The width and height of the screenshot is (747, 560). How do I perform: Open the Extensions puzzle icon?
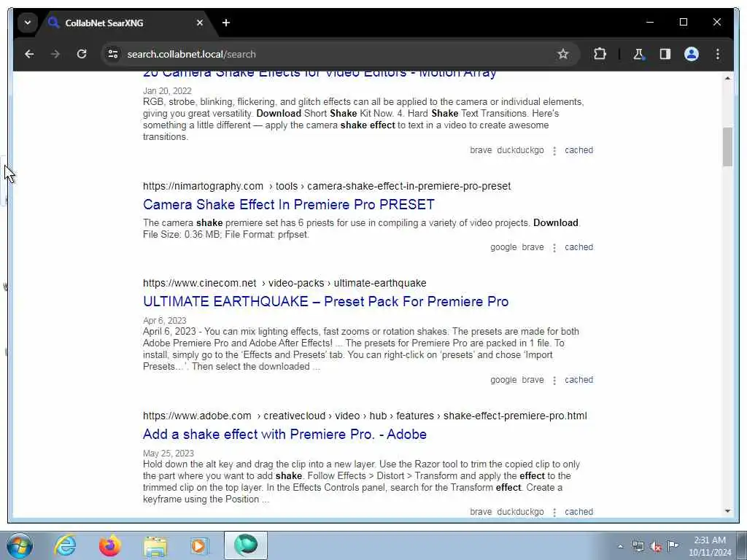click(600, 54)
